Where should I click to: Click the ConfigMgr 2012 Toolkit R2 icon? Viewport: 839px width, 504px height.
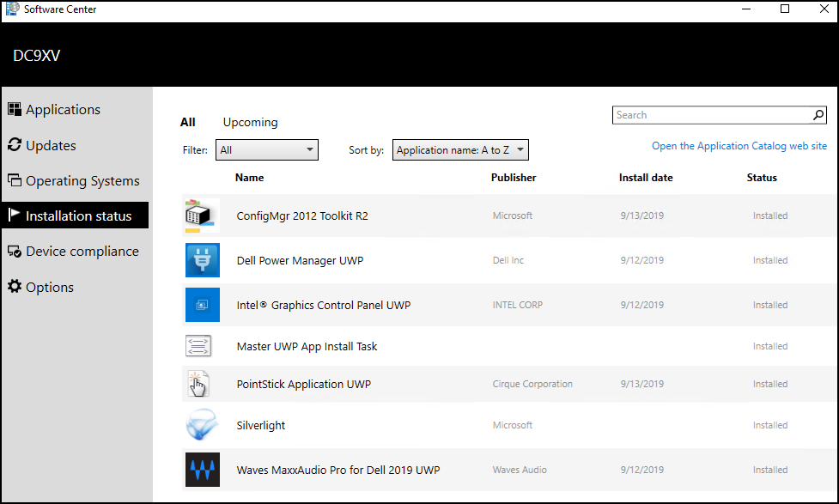click(202, 216)
